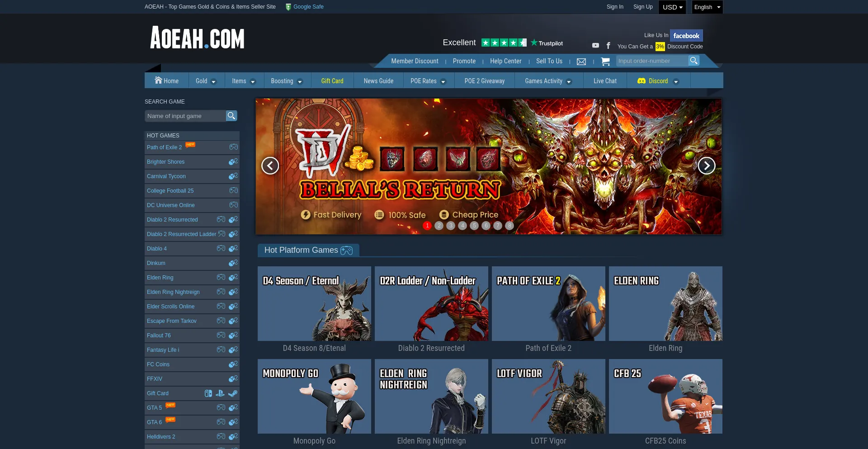Image resolution: width=868 pixels, height=449 pixels.
Task: Open Helldivers 2 in the hot games list
Action: click(x=161, y=437)
